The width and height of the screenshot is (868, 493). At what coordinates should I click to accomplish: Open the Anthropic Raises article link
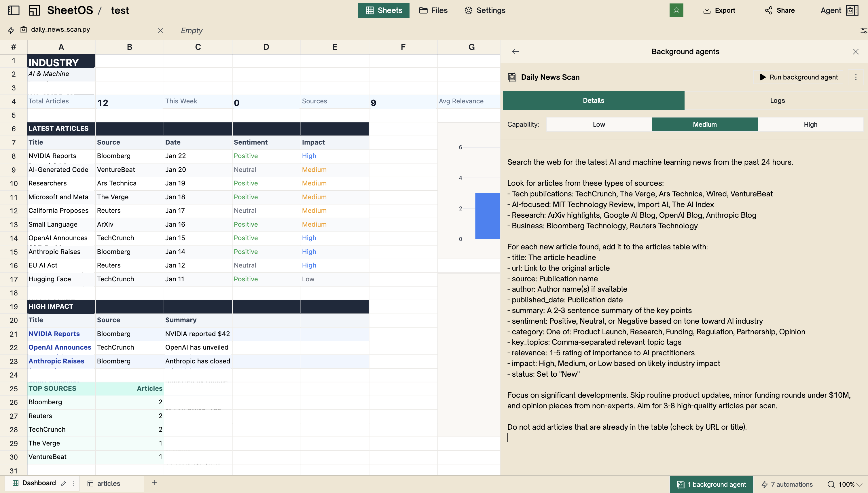click(56, 361)
